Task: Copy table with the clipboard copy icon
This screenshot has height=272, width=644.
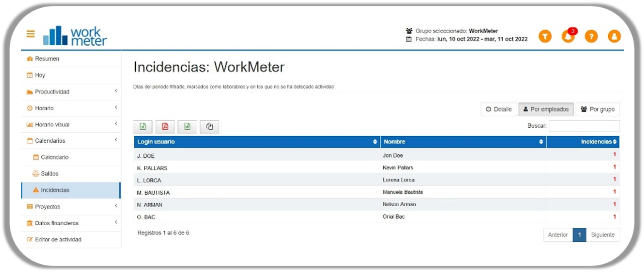Action: point(209,127)
